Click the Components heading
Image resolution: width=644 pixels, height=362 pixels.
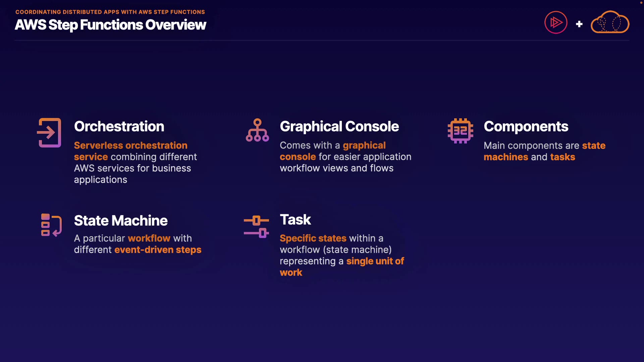[526, 126]
